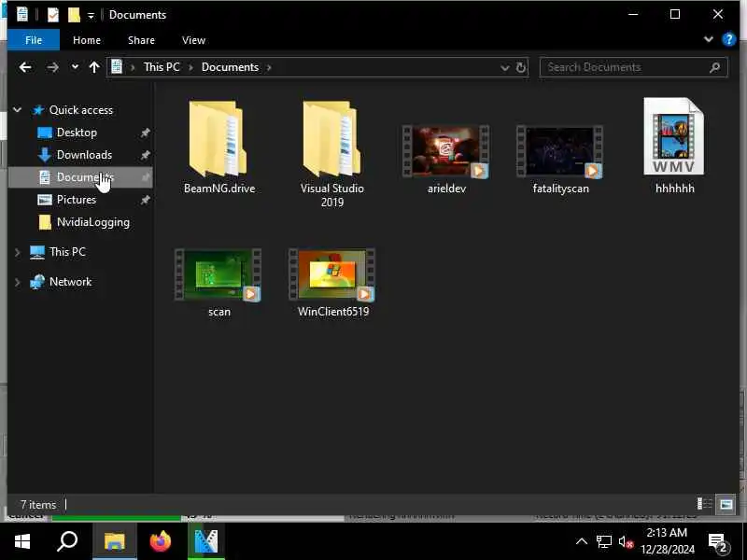Screen dimensions: 747x560
Task: Go back with the left arrow
Action: [x=25, y=67]
